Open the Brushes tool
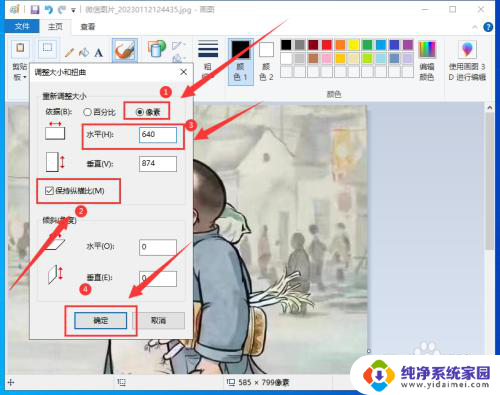 click(125, 50)
